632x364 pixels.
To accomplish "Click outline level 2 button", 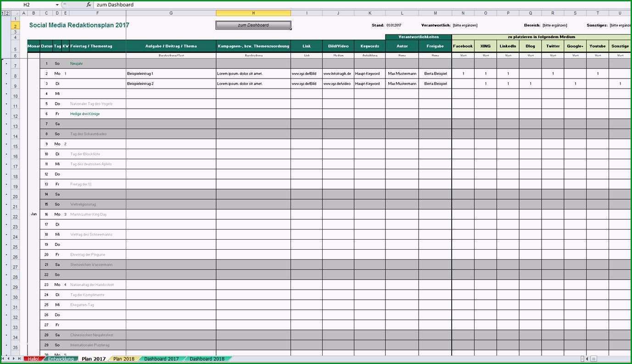I will pyautogui.click(x=7, y=13).
